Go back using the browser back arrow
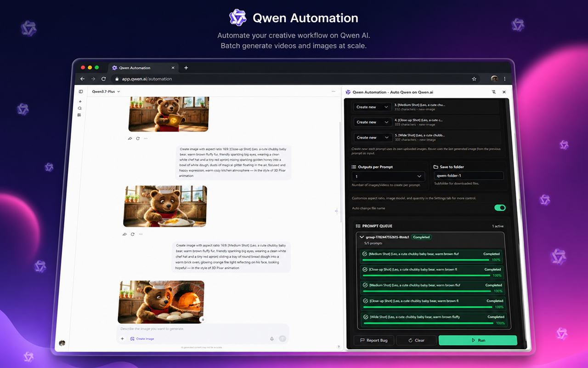This screenshot has width=588, height=368. pos(83,79)
